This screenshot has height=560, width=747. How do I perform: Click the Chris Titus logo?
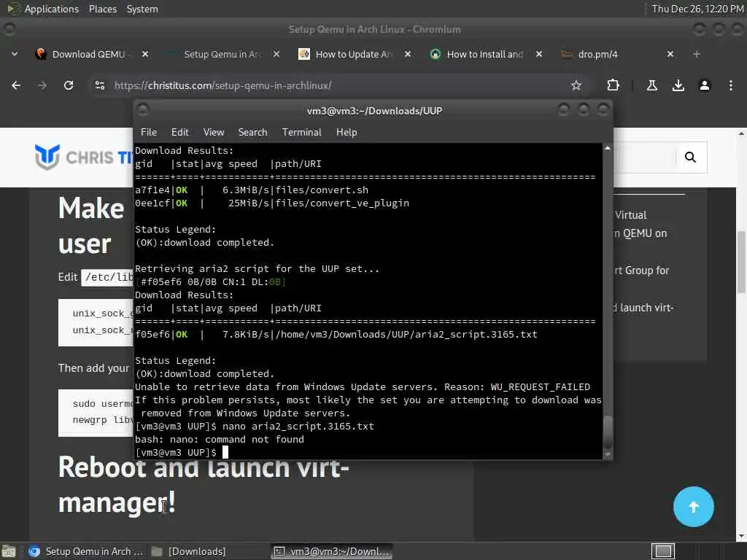click(83, 157)
